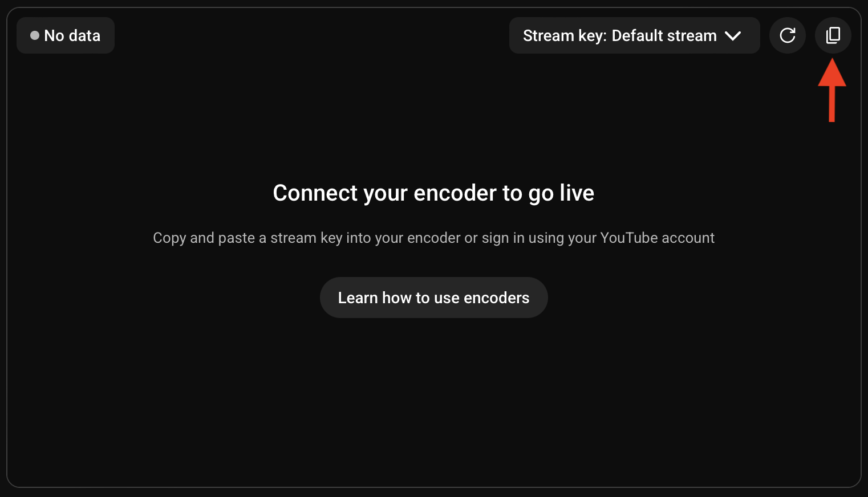The height and width of the screenshot is (497, 868).
Task: Select the Default stream key selector
Action: [x=634, y=35]
